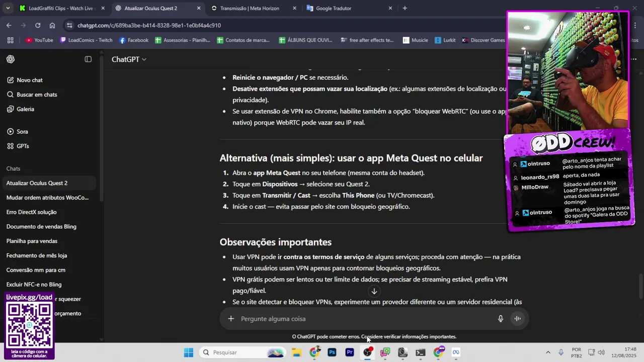
Task: Open chat 'Erro DirectX solução'
Action: click(49, 212)
